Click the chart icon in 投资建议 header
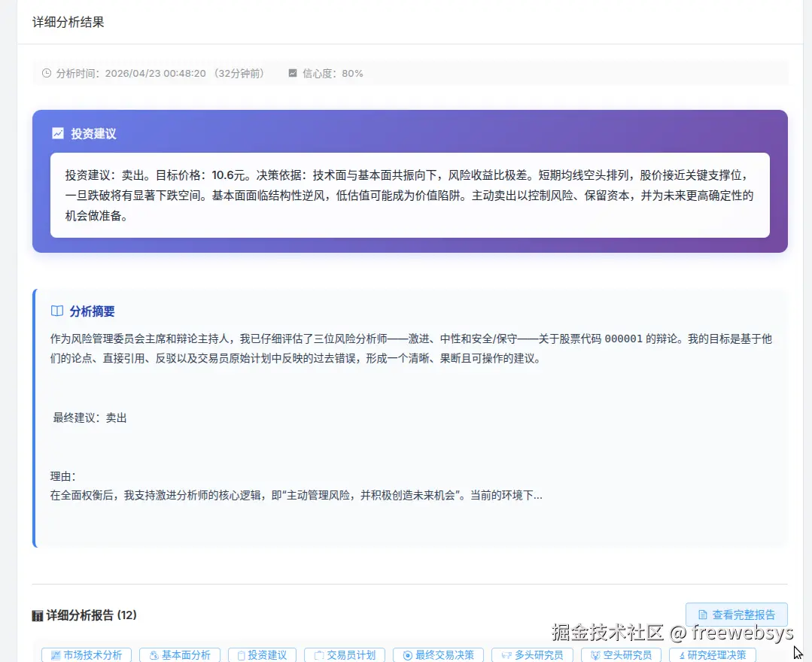The width and height of the screenshot is (812, 662). click(x=58, y=132)
